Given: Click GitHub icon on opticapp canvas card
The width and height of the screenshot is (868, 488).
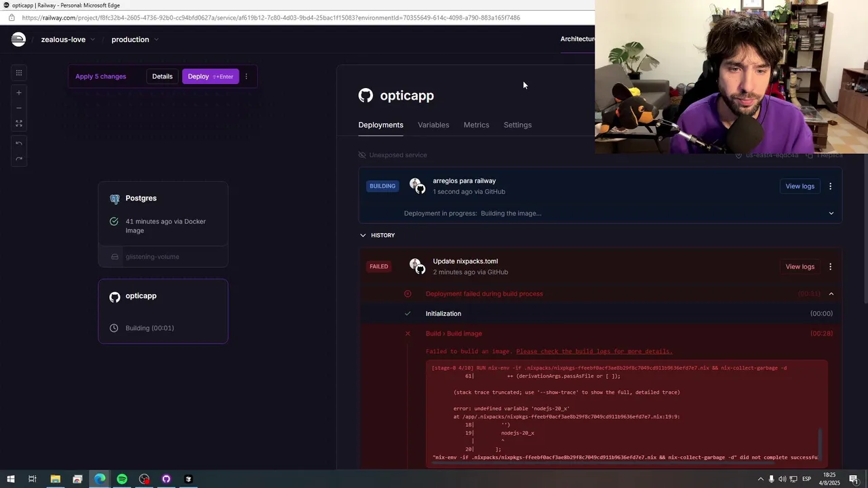Looking at the screenshot, I should (115, 296).
